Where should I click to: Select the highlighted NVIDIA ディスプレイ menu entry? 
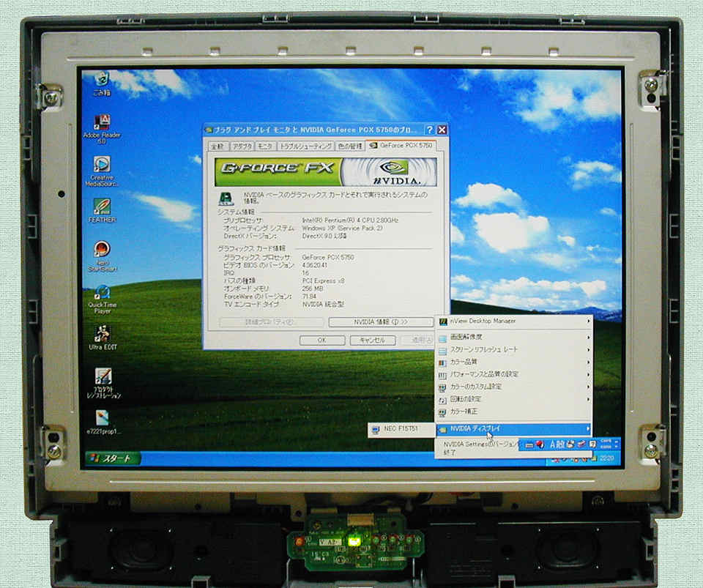(x=514, y=429)
